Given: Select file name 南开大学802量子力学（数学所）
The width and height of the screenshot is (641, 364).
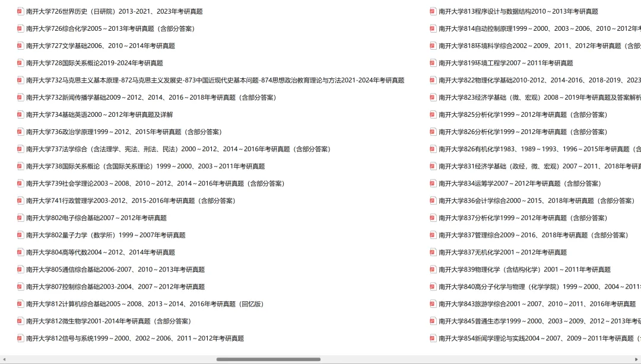Looking at the screenshot, I should (106, 235).
